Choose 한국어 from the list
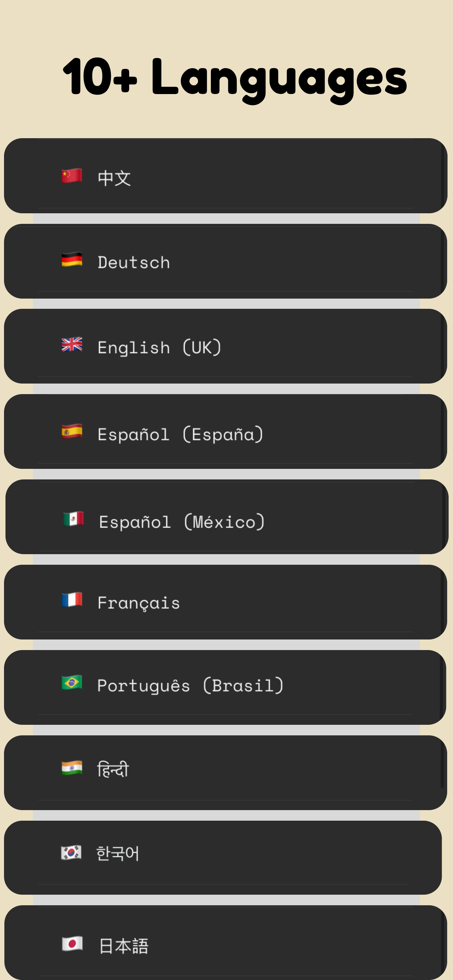The width and height of the screenshot is (453, 980). [x=223, y=857]
